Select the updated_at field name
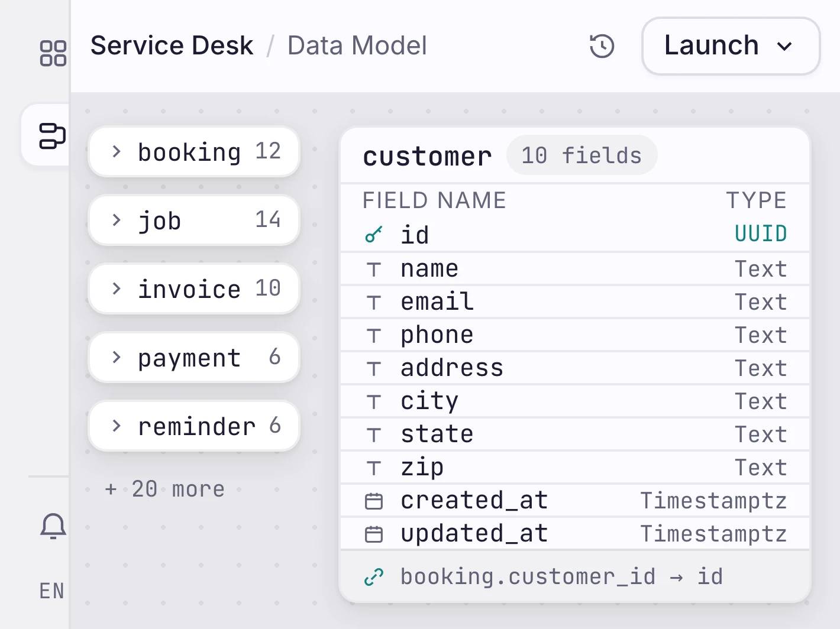The image size is (840, 629). tap(474, 534)
